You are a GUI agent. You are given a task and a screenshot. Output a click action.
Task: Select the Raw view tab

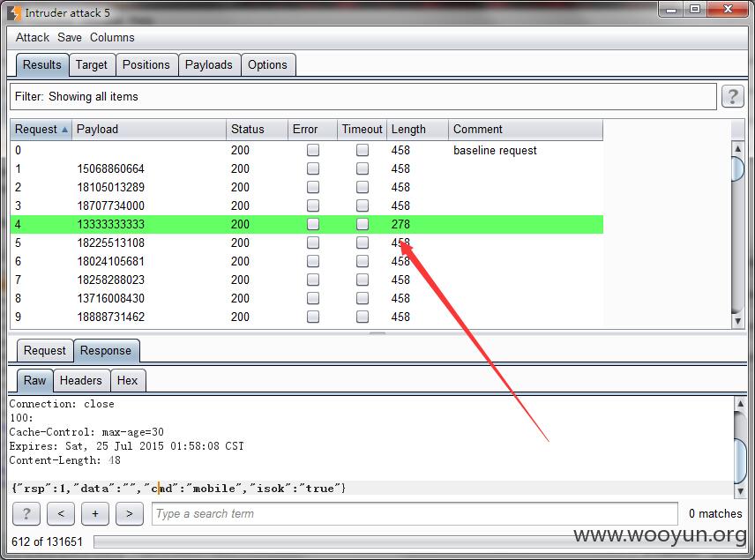(x=34, y=380)
